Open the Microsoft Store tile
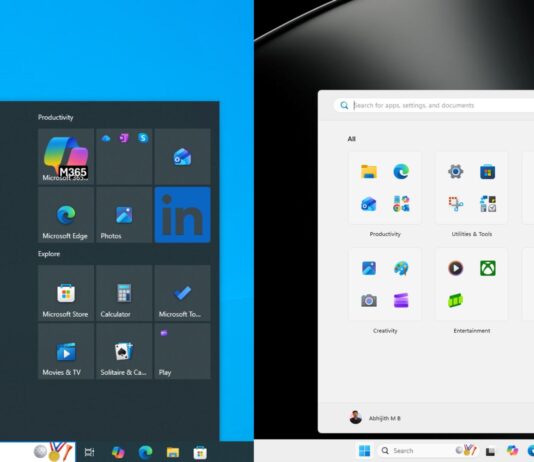This screenshot has width=534, height=462. 66,293
